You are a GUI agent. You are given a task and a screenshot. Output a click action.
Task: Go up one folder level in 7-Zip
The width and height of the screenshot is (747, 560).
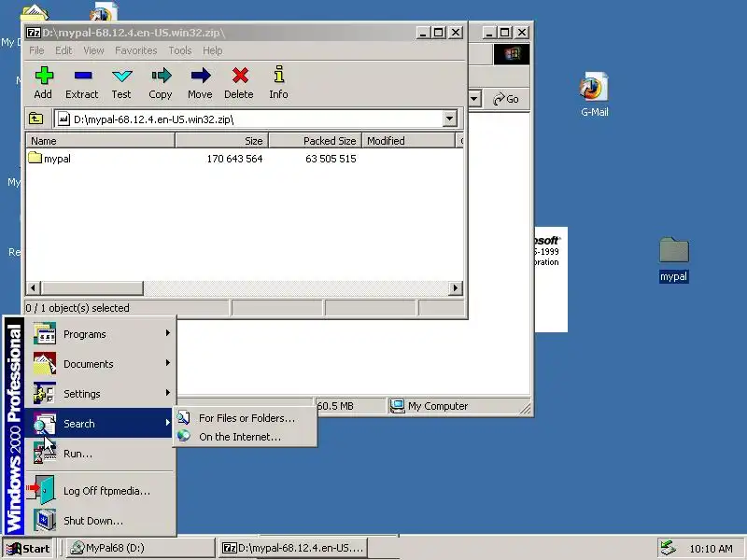pos(36,119)
